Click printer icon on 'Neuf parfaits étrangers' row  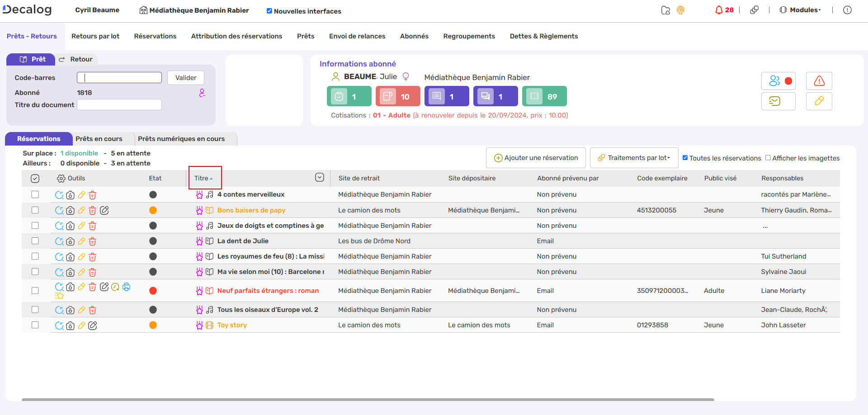(x=127, y=287)
